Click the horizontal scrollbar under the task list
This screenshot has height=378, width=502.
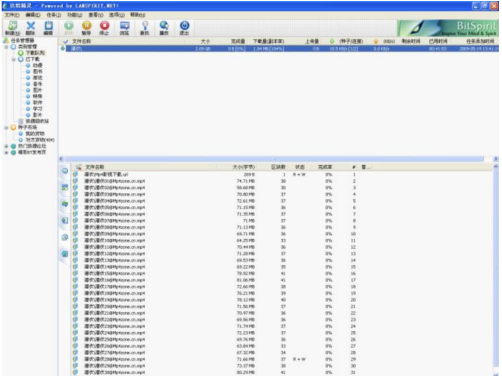point(274,159)
